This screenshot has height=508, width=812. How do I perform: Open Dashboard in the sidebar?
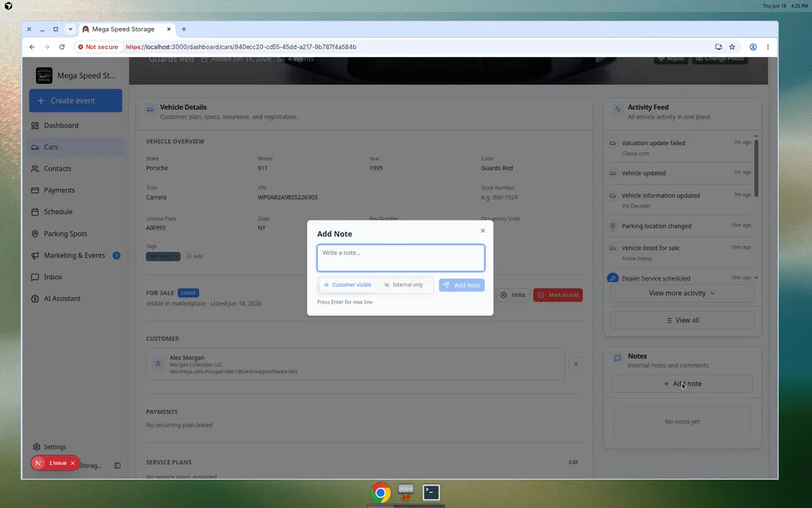(75, 125)
